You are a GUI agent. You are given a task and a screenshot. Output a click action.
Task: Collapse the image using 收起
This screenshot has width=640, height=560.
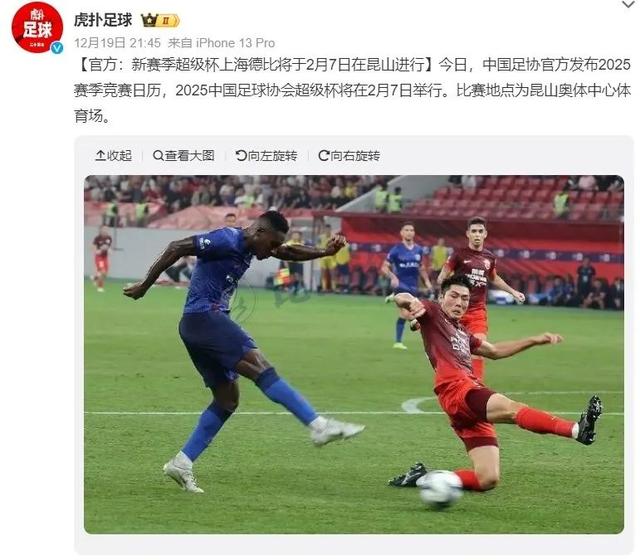click(x=113, y=156)
